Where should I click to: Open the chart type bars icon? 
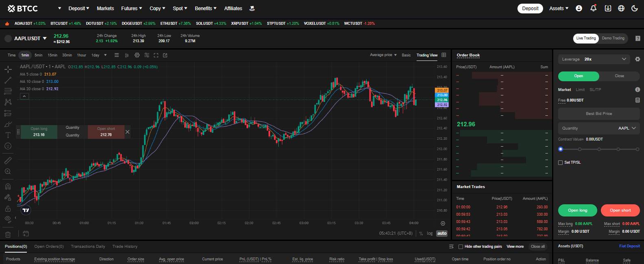pyautogui.click(x=117, y=55)
